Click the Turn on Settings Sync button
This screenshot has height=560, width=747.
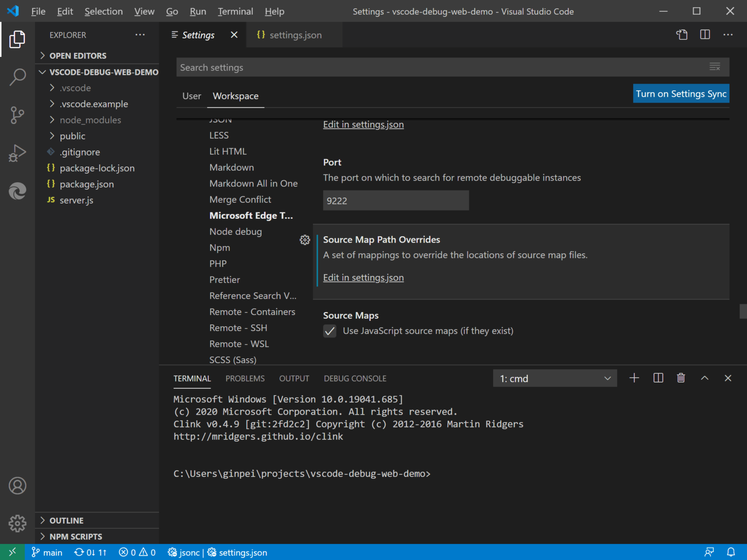point(681,93)
